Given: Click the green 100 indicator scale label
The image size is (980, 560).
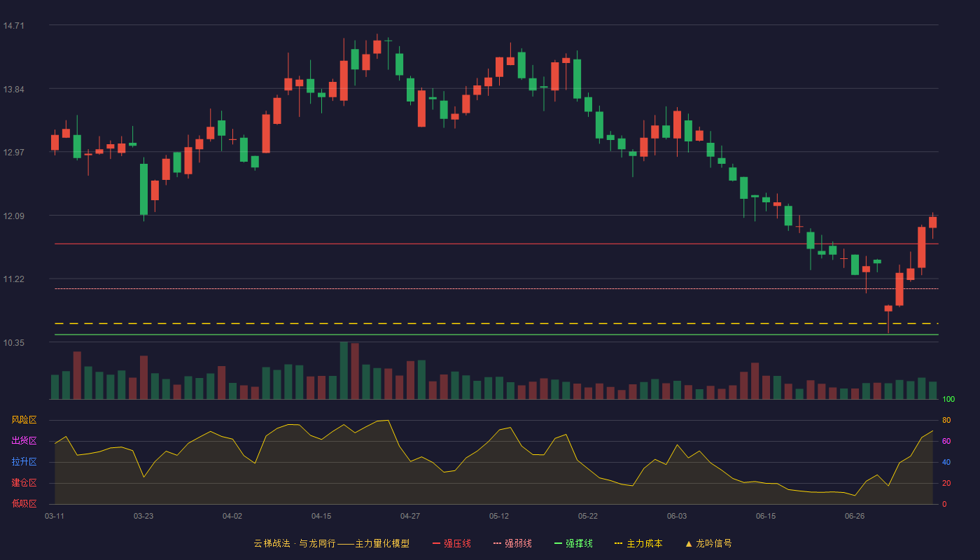Looking at the screenshot, I should pos(948,400).
